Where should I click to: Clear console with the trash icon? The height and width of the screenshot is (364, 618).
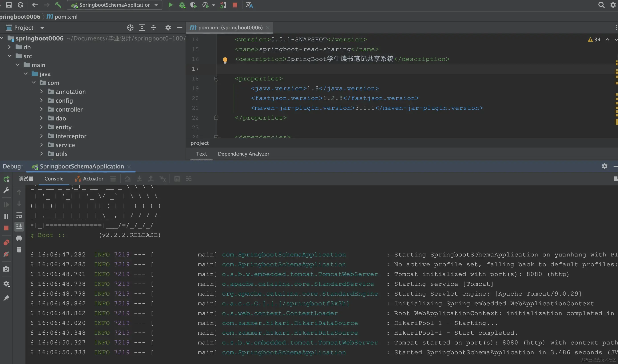[19, 250]
